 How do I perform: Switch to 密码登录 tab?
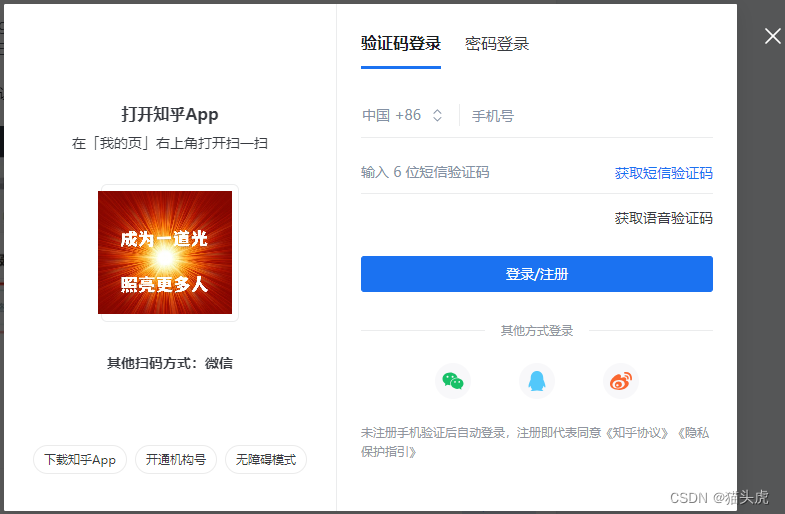[x=497, y=44]
